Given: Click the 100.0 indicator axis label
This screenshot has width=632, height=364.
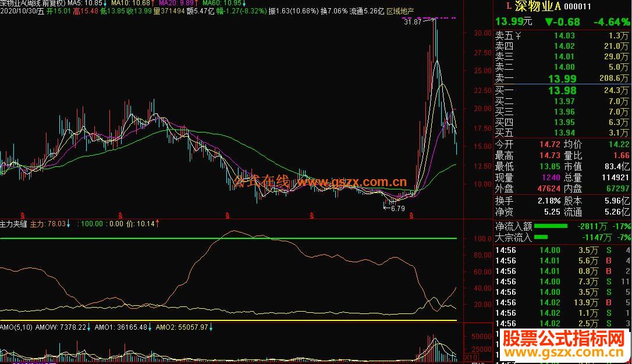Looking at the screenshot, I should click(x=482, y=239).
